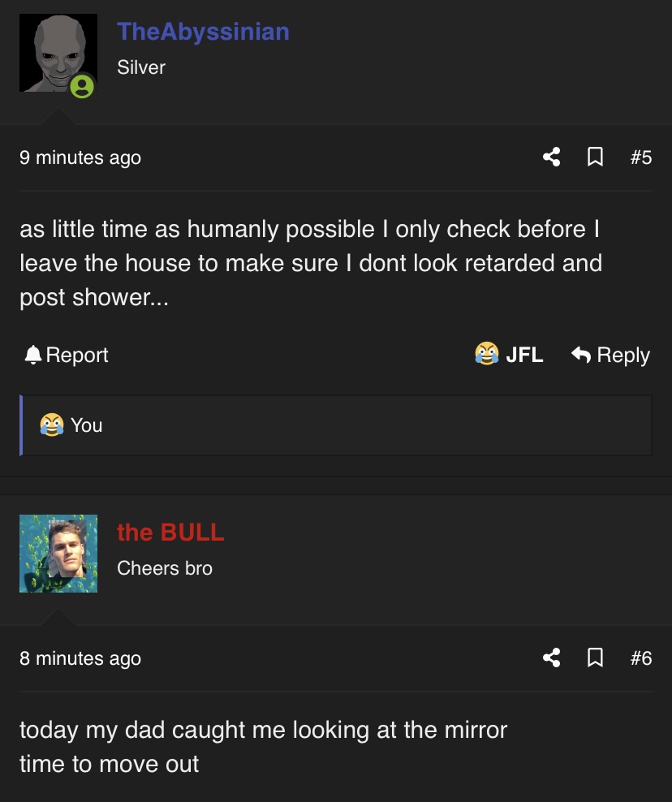Click the reply arrow icon
The width and height of the screenshot is (672, 802).
tap(581, 354)
